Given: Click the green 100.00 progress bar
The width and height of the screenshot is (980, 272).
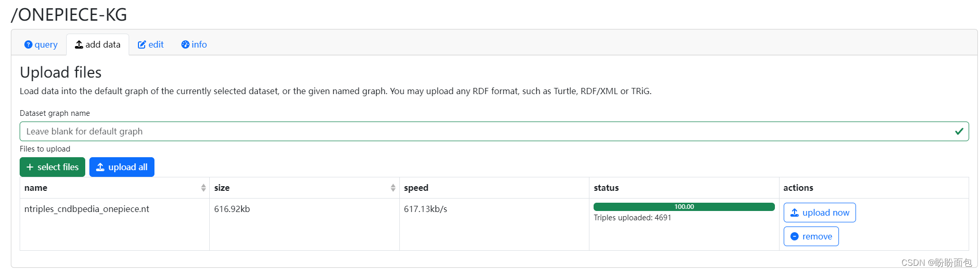Looking at the screenshot, I should click(683, 207).
